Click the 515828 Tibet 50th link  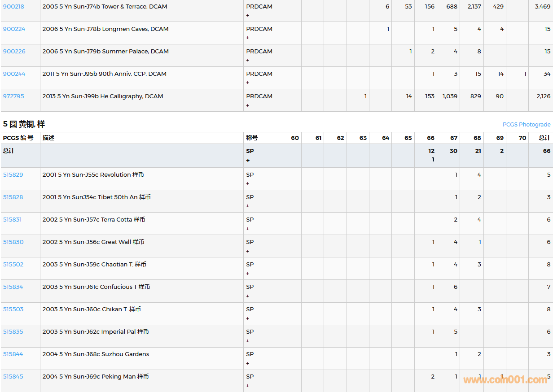(x=13, y=197)
